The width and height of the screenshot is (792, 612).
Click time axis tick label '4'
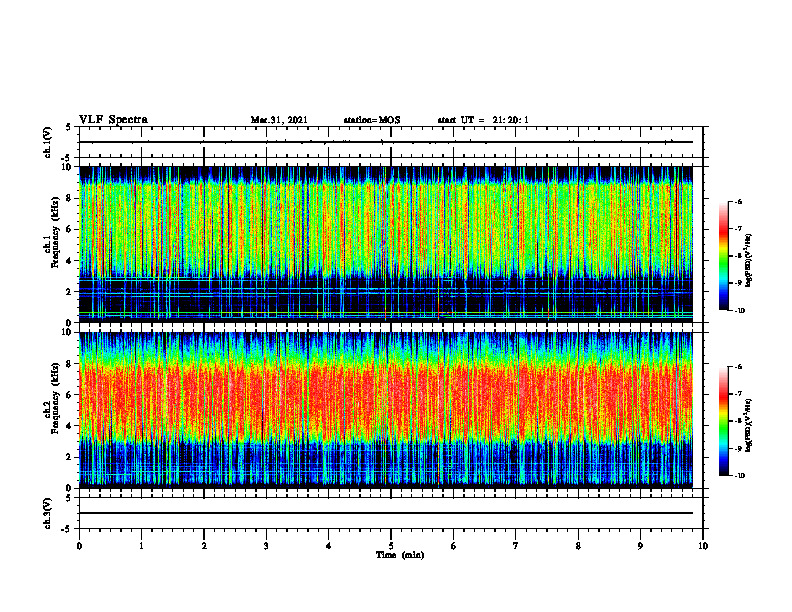click(329, 546)
